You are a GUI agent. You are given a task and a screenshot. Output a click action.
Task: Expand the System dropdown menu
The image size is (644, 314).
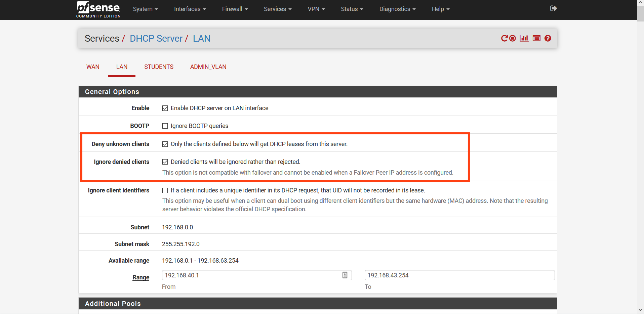tap(145, 9)
